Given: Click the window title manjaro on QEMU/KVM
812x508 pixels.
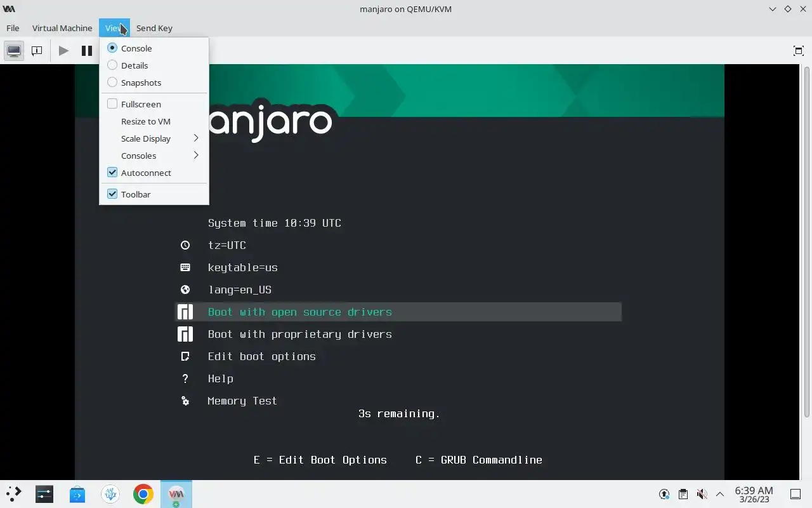Looking at the screenshot, I should [x=406, y=9].
